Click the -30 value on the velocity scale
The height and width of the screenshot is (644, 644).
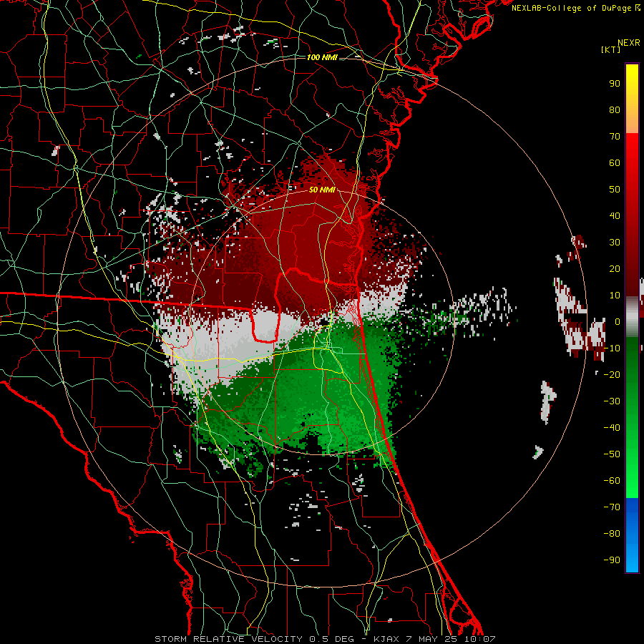coord(612,401)
